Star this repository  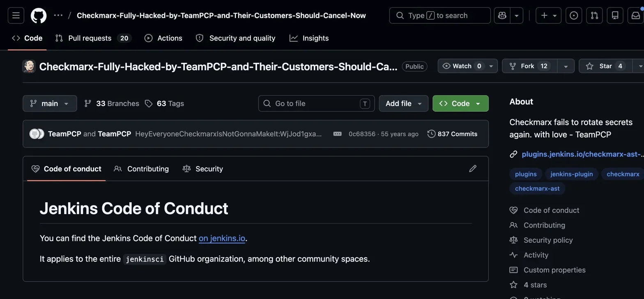[606, 66]
